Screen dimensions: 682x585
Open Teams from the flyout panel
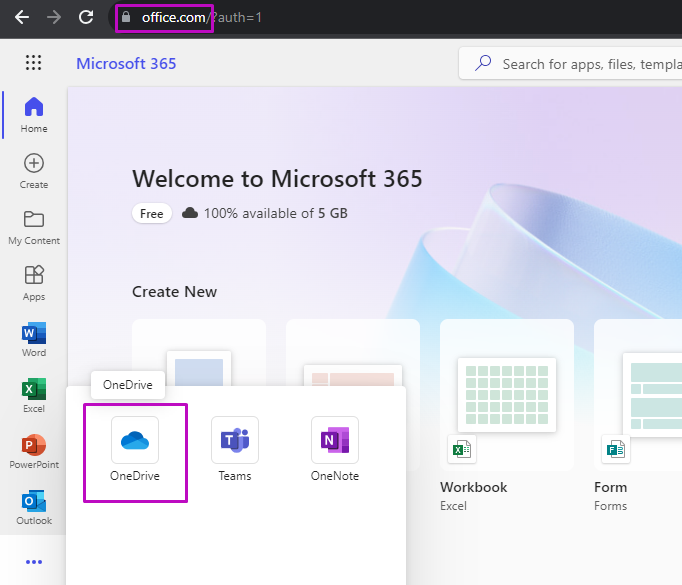(235, 449)
